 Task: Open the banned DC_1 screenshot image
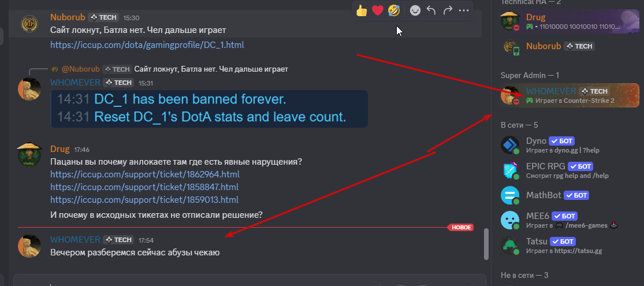(x=209, y=109)
